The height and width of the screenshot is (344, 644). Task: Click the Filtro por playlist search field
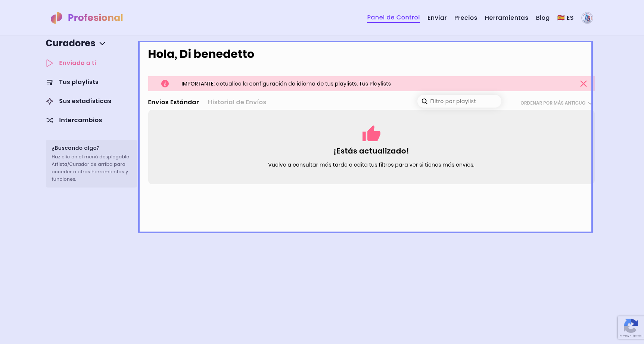point(463,101)
